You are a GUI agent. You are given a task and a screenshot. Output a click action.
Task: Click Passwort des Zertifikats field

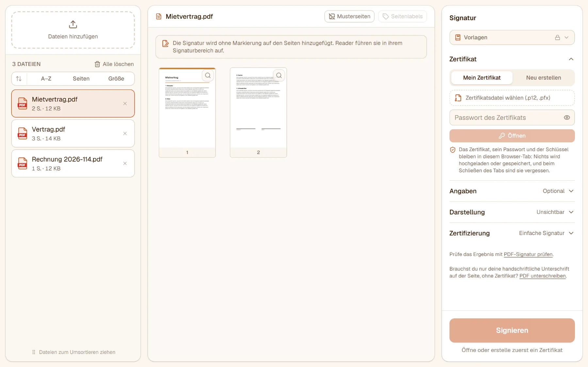tap(512, 118)
